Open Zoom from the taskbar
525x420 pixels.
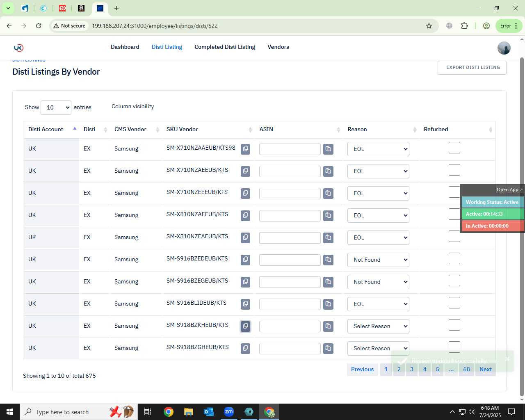[x=229, y=412]
